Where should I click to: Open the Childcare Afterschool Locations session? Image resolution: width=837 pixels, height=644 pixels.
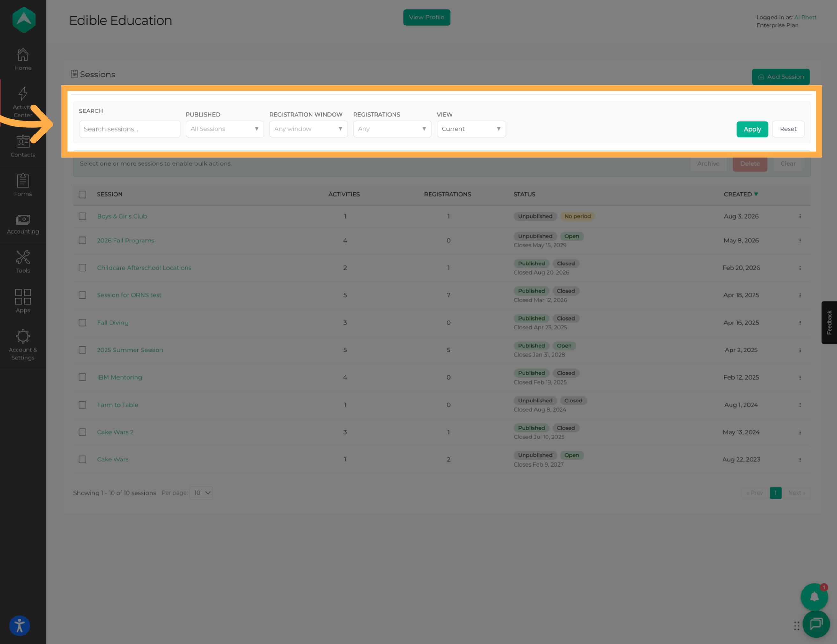click(144, 268)
